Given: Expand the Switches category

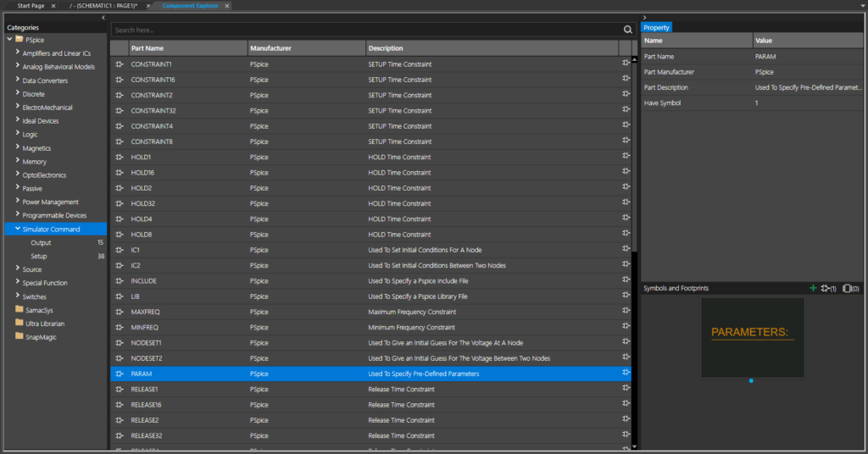Looking at the screenshot, I should [18, 296].
